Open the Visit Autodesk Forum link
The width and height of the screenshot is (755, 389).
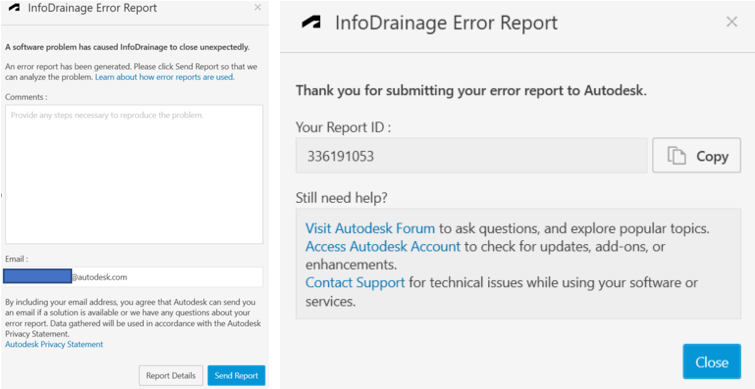pyautogui.click(x=370, y=228)
